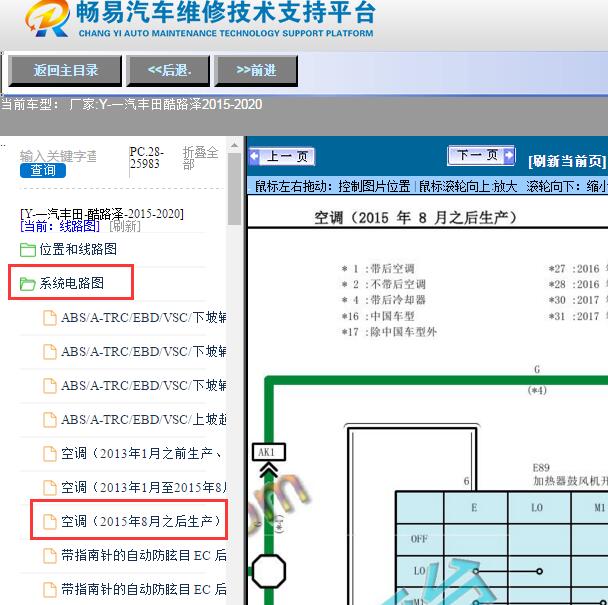The height and width of the screenshot is (605, 608).
Task: Click icon beside 空调（2013年1月至2015年8
Action: pyautogui.click(x=50, y=487)
